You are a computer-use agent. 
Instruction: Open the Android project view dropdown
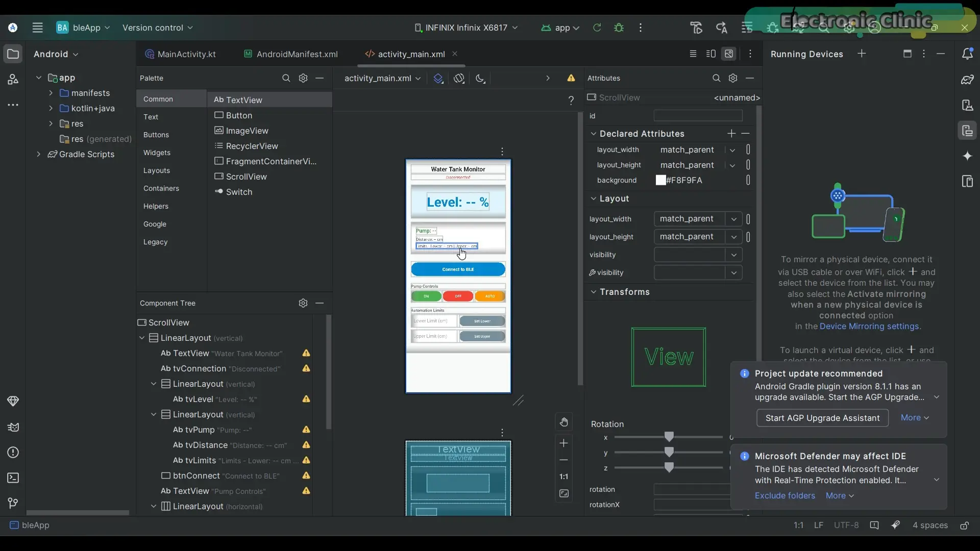pyautogui.click(x=56, y=54)
